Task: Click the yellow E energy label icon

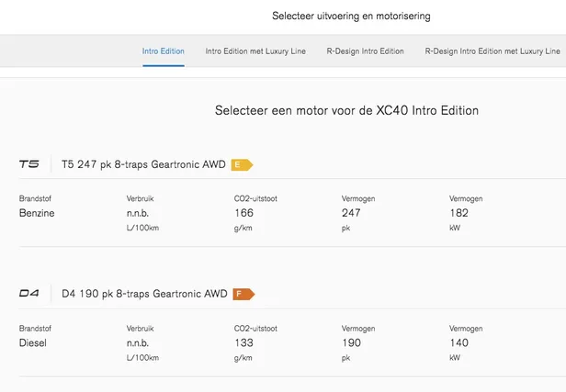Action: (242, 165)
